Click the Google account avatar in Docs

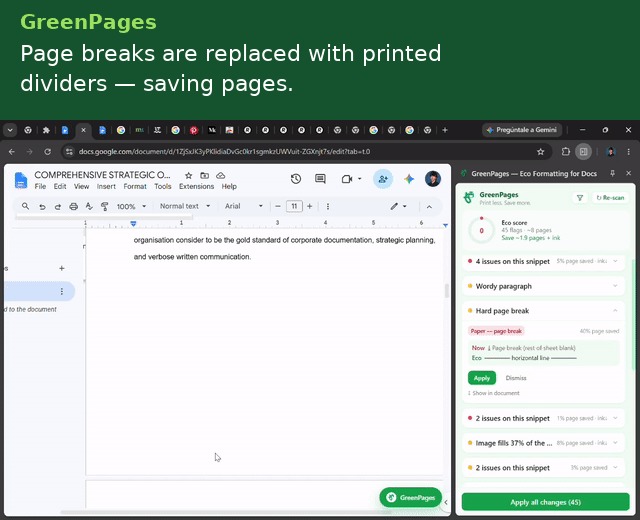[433, 179]
